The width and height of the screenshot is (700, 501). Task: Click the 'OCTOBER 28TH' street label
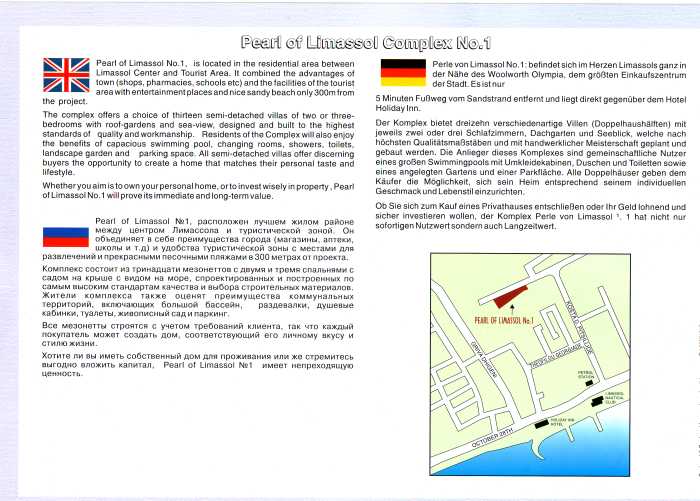click(x=492, y=438)
